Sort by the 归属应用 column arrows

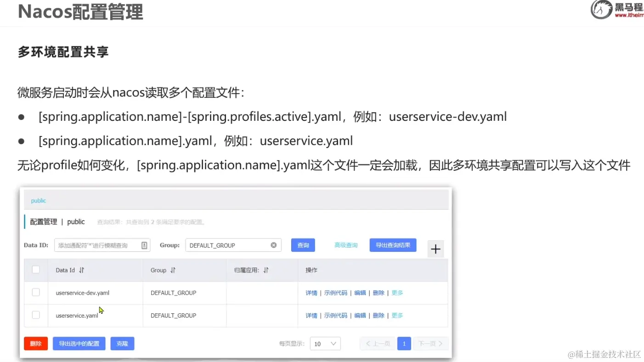pyautogui.click(x=266, y=270)
